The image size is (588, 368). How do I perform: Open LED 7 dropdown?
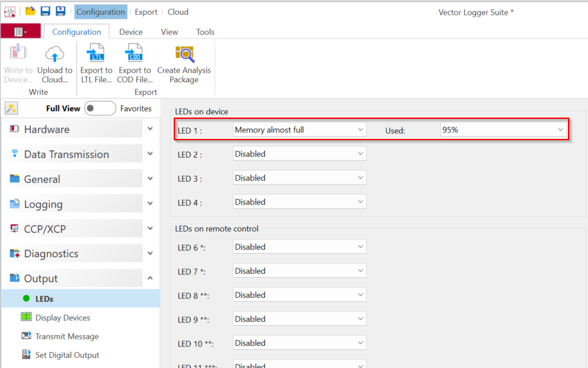299,270
